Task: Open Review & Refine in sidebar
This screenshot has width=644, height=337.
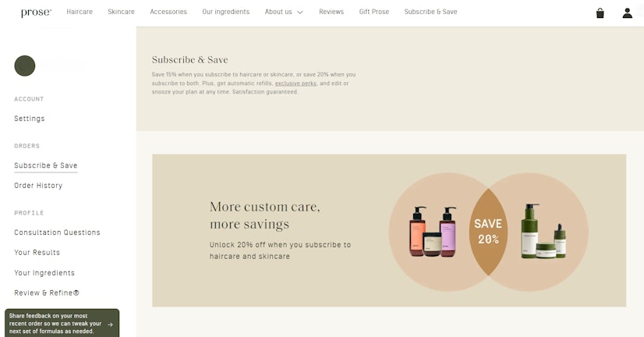Action: 47,293
